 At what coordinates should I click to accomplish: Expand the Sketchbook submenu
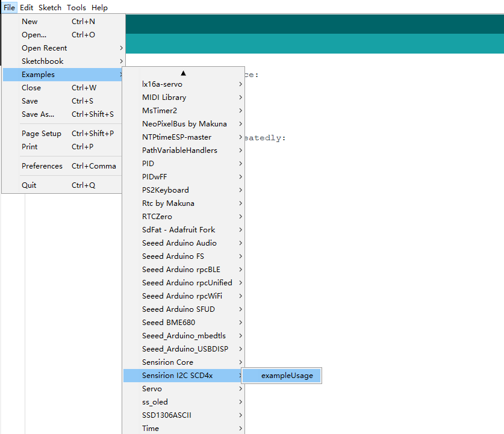[63, 61]
